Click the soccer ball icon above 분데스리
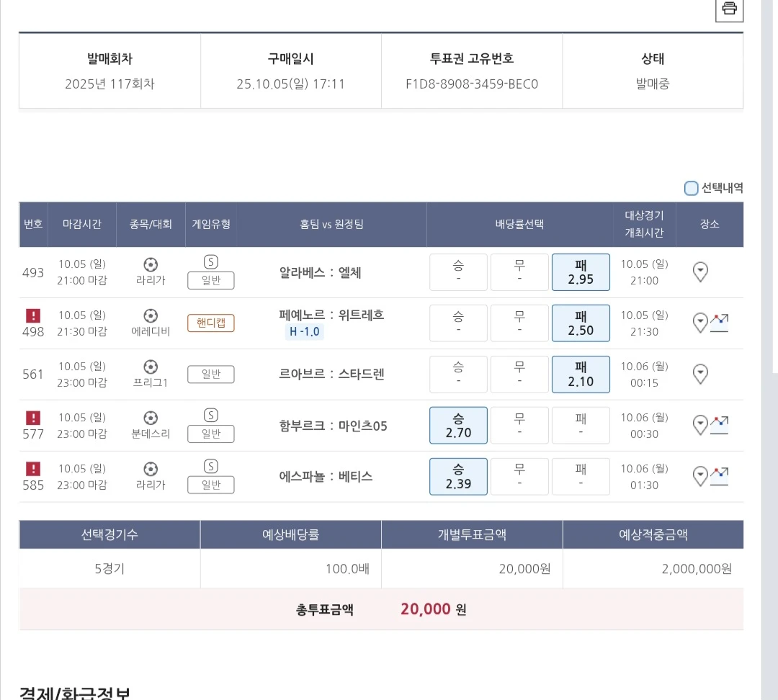 [151, 418]
